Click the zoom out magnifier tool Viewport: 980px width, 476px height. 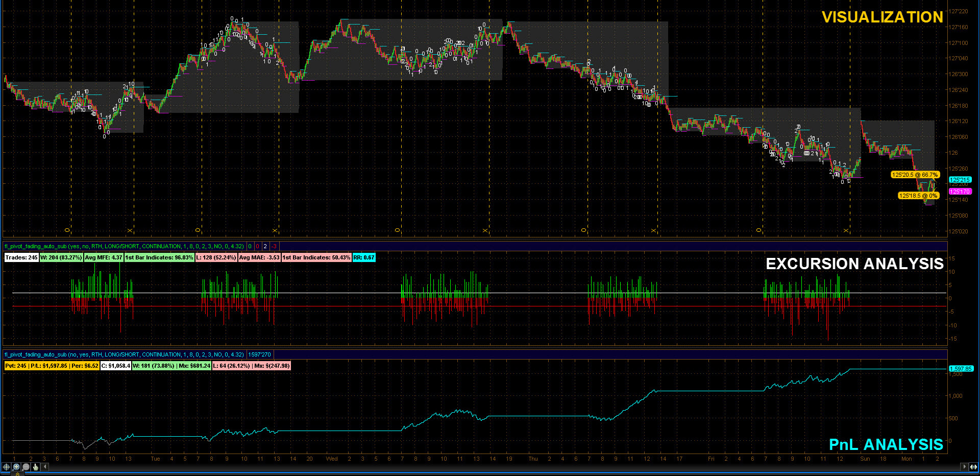point(26,467)
